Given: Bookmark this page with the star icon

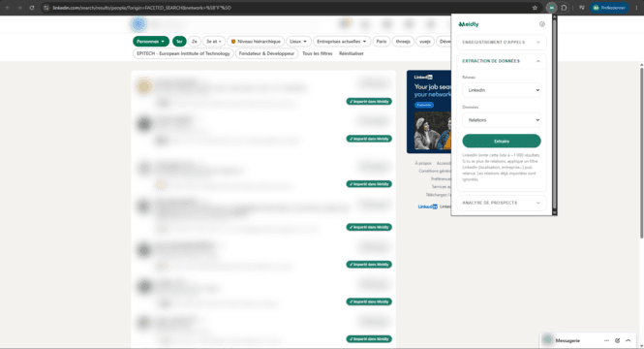Looking at the screenshot, I should pyautogui.click(x=535, y=8).
